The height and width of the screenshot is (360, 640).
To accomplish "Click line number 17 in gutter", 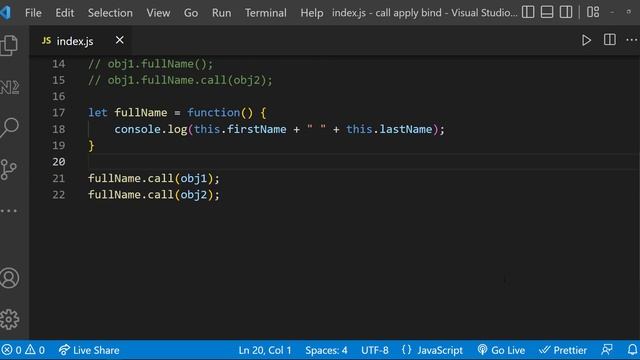I will 58,113.
